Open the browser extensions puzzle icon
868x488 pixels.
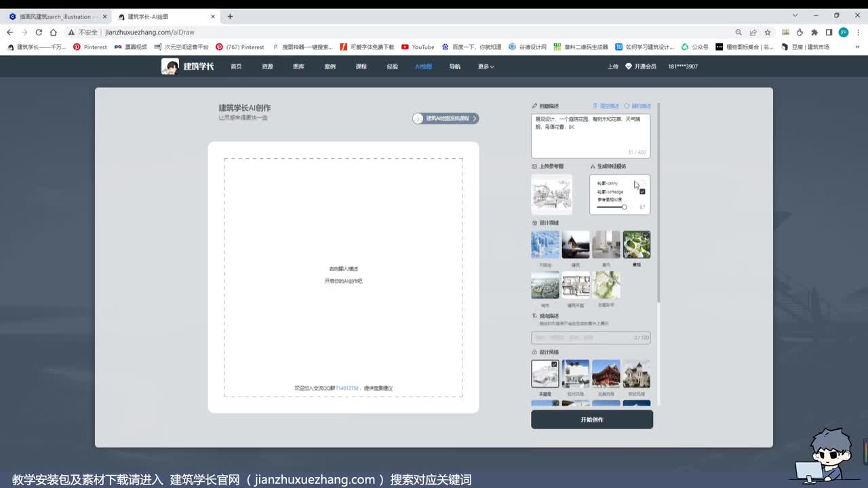(x=814, y=32)
